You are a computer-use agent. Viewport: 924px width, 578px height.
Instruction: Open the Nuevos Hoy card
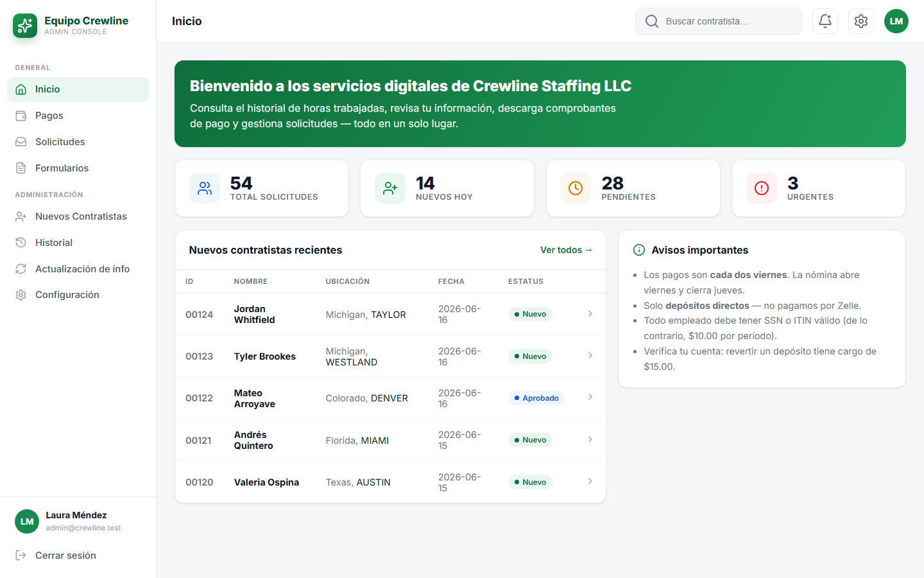click(x=447, y=188)
